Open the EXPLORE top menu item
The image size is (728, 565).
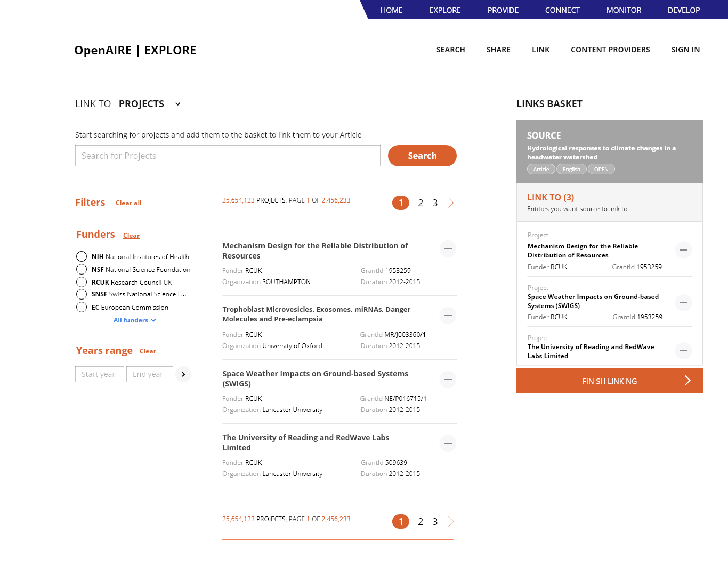tap(445, 10)
